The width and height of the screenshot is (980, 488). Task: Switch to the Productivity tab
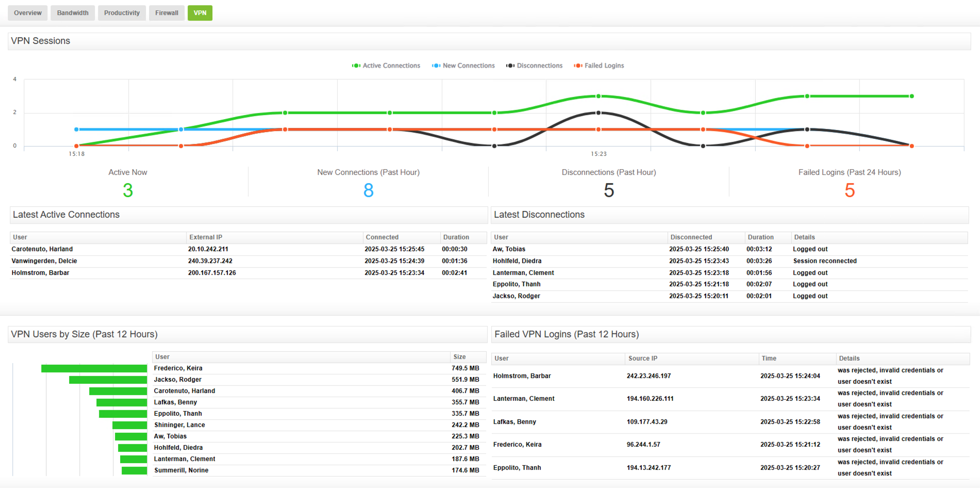pyautogui.click(x=122, y=12)
